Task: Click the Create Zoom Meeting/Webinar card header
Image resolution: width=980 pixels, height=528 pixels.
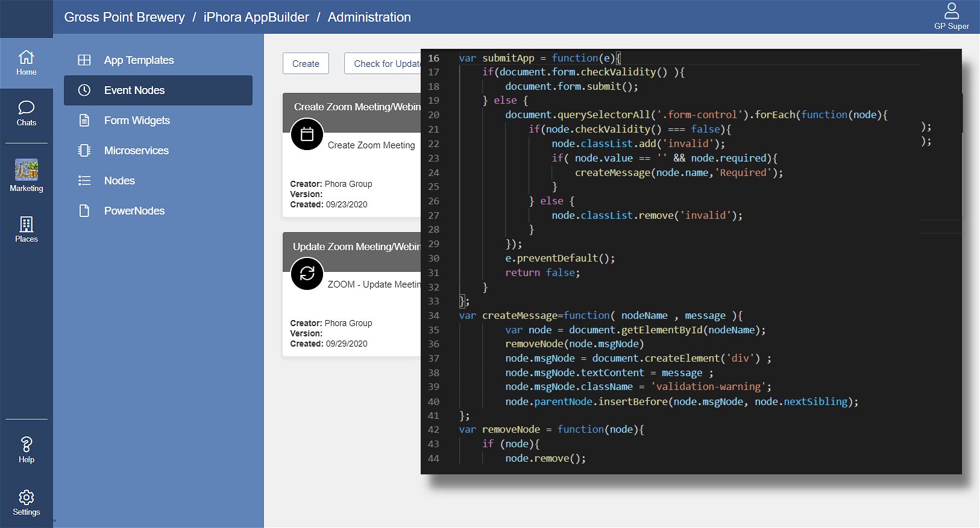Action: [x=356, y=107]
